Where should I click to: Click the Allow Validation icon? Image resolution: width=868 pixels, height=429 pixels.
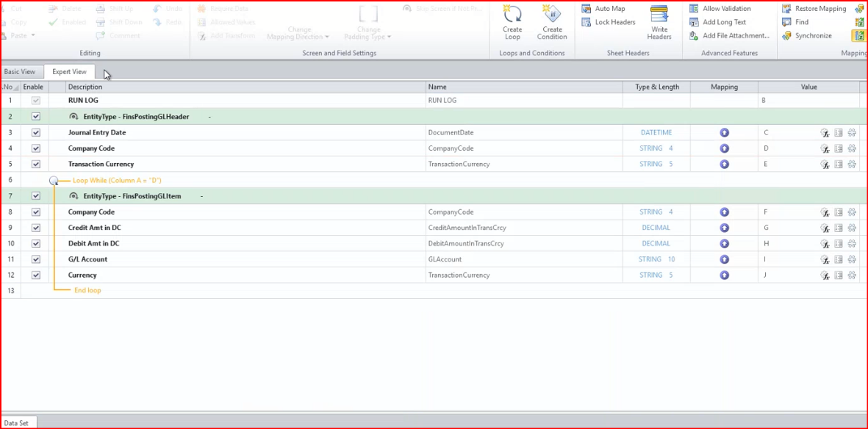pos(694,9)
